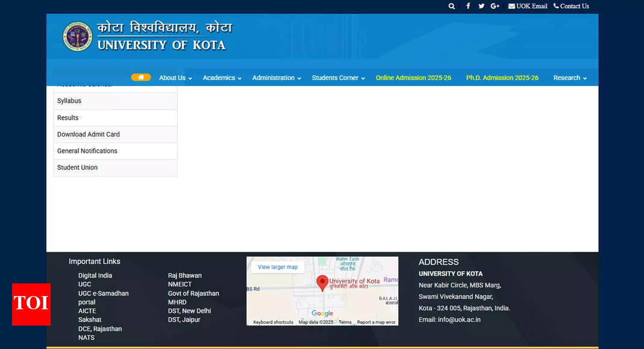644x349 pixels.
Task: Select Results in the side menu
Action: [116, 118]
